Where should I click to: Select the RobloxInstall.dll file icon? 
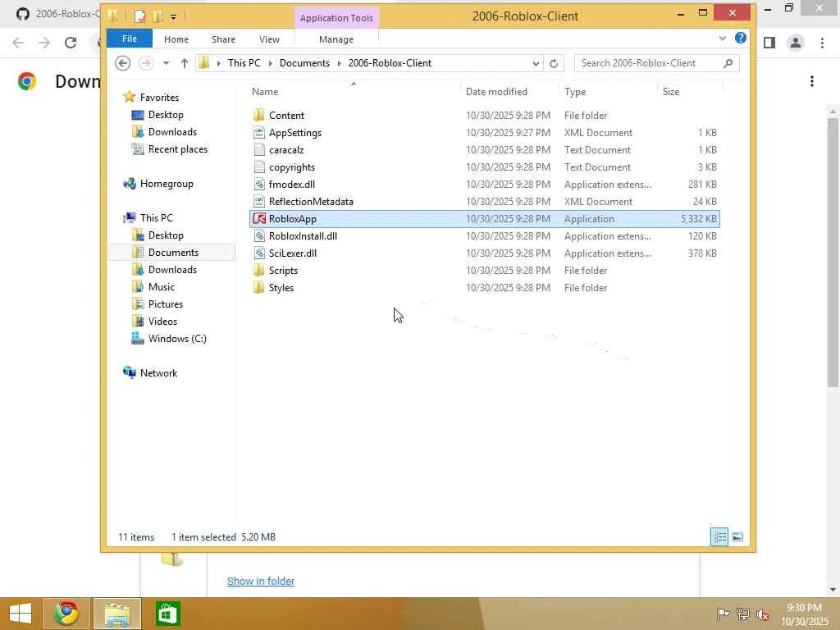(x=259, y=235)
